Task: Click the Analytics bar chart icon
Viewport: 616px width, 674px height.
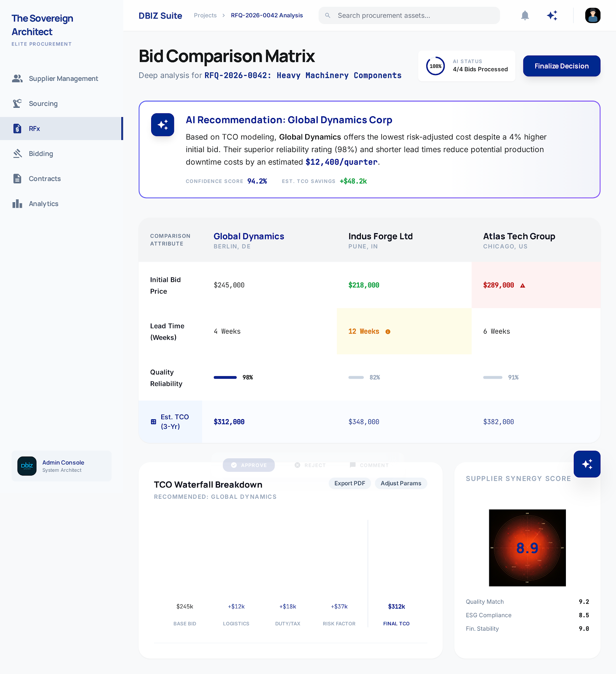Action: coord(17,204)
